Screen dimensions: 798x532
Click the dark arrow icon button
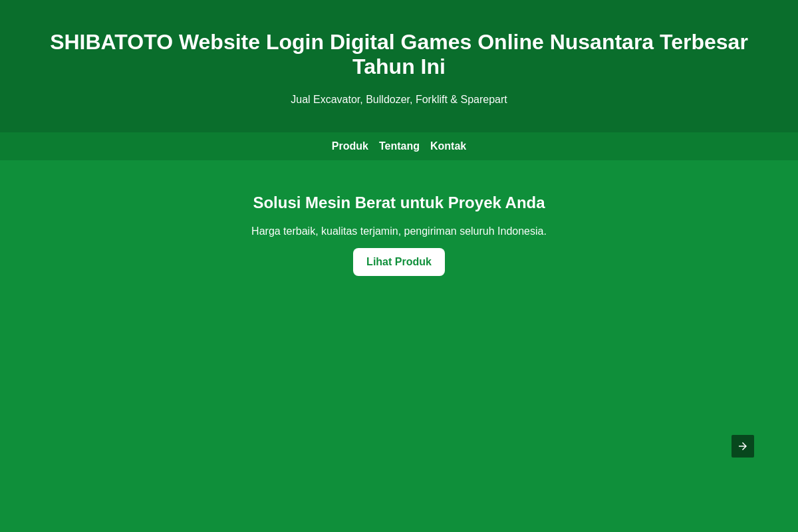pyautogui.click(x=743, y=446)
